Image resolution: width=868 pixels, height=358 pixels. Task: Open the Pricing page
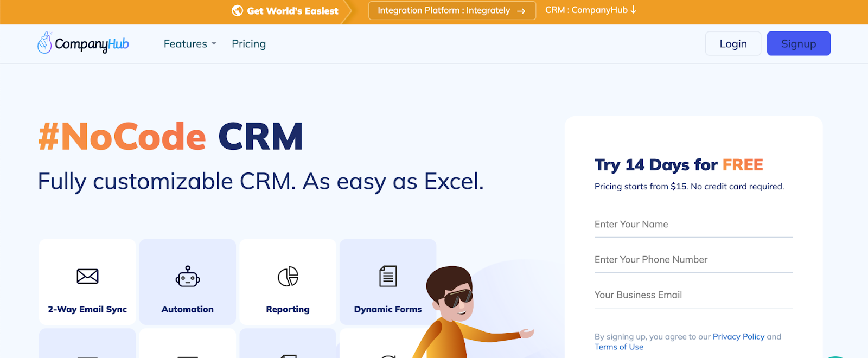248,44
